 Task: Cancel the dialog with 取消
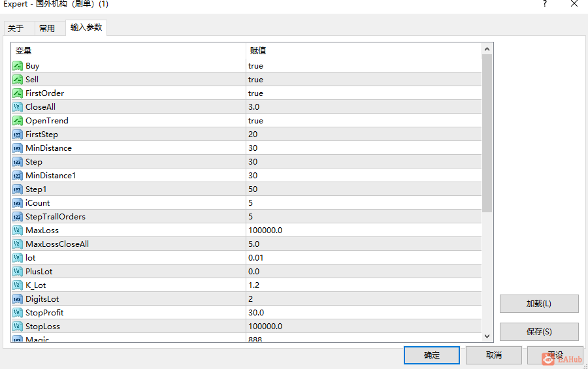(x=493, y=355)
